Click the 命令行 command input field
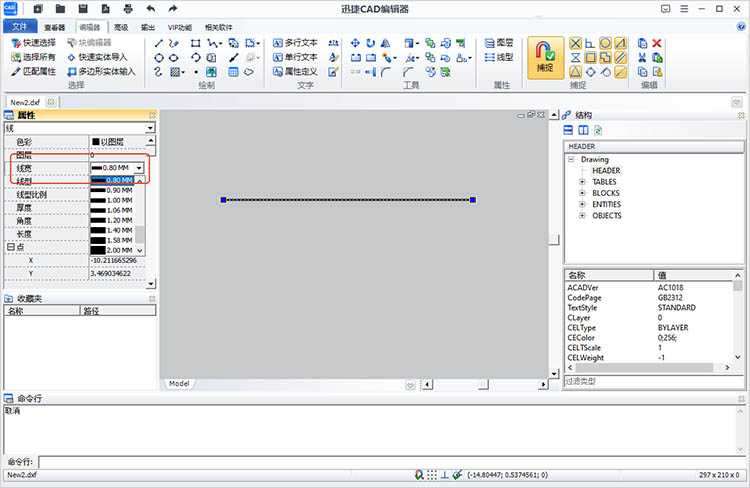 (391, 462)
